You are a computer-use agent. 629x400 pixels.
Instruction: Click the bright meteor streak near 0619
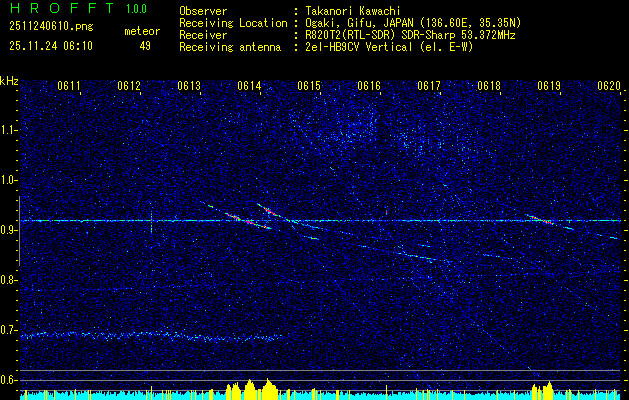(x=540, y=219)
